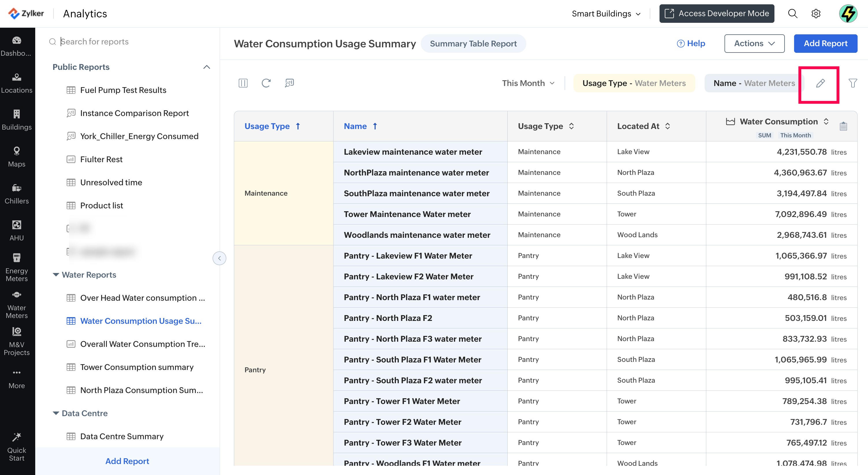Screen dimensions: 868x475
Task: Toggle sort on Water Consumption column
Action: [x=778, y=121]
